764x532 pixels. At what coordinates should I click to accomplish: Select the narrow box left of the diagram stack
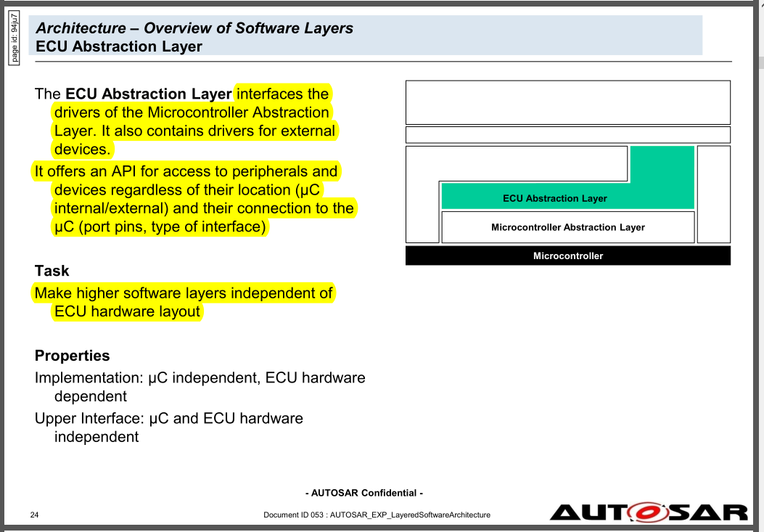click(422, 195)
